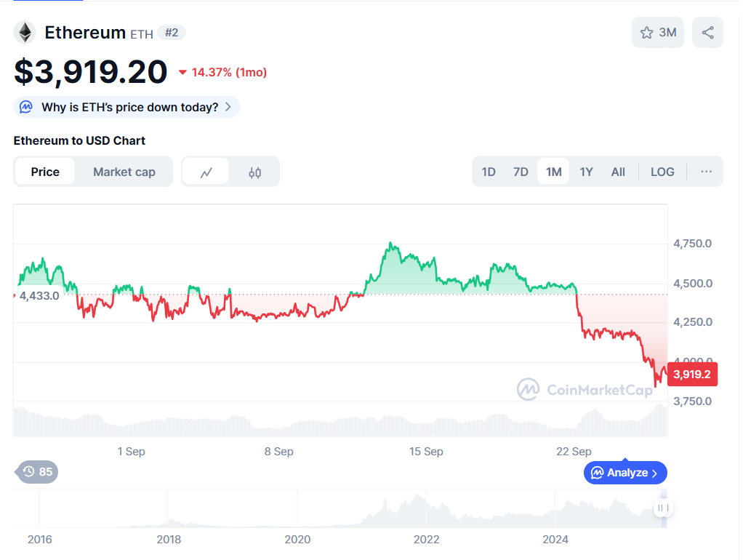
Task: Open the three-dot more options menu
Action: (x=706, y=172)
